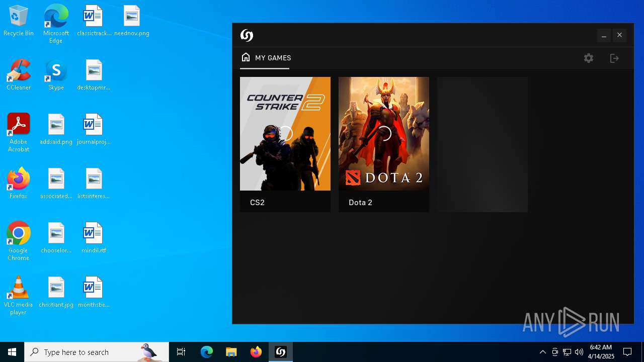The width and height of the screenshot is (644, 362).
Task: Switch to the MY GAMES tab
Action: (x=266, y=58)
